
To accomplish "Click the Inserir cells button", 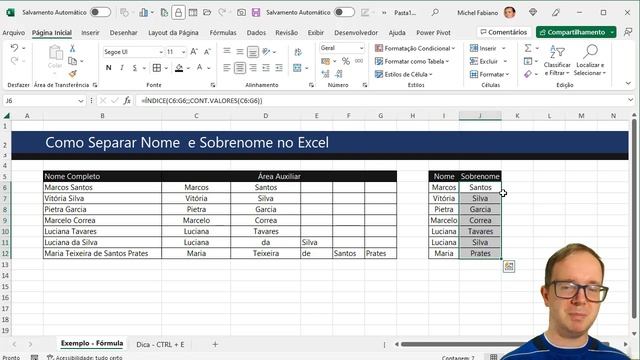I will (487, 48).
